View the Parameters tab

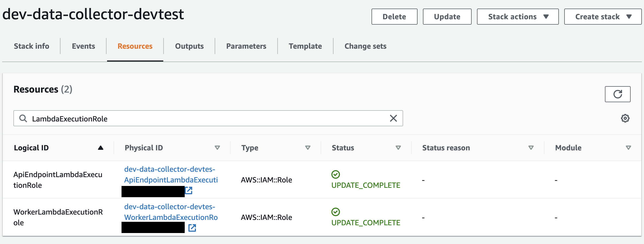pos(246,46)
